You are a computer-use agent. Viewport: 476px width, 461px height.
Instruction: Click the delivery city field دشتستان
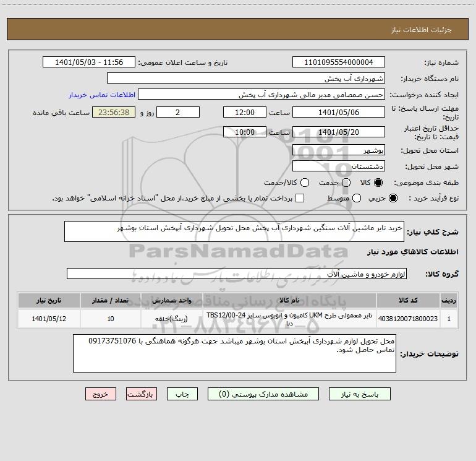[x=339, y=166]
